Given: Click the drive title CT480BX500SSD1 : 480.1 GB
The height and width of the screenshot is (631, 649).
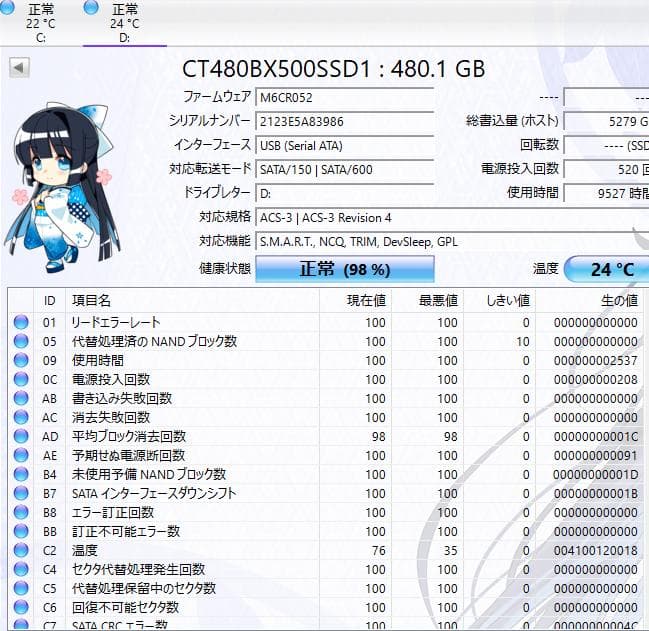Looking at the screenshot, I should [x=334, y=69].
